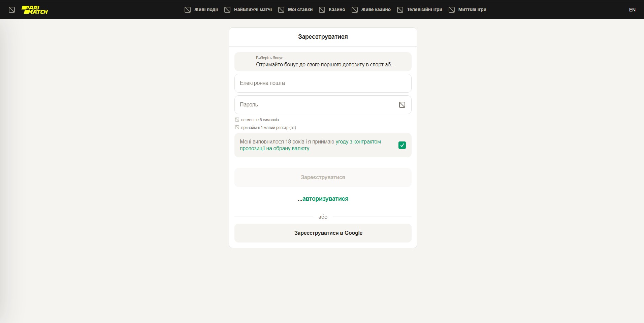Click the Зареєструватися form heading
Viewport: 644px width, 323px height.
[x=323, y=37]
